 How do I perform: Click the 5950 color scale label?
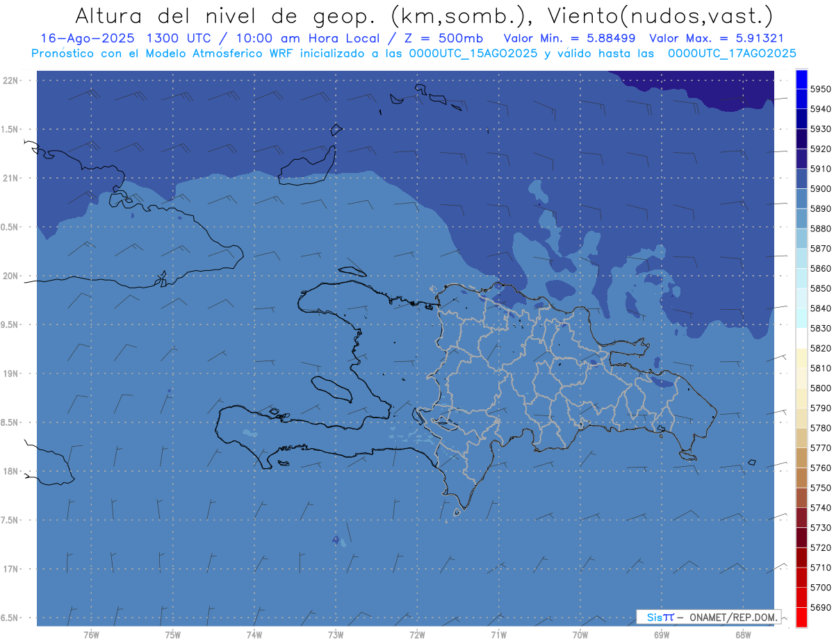[x=820, y=89]
